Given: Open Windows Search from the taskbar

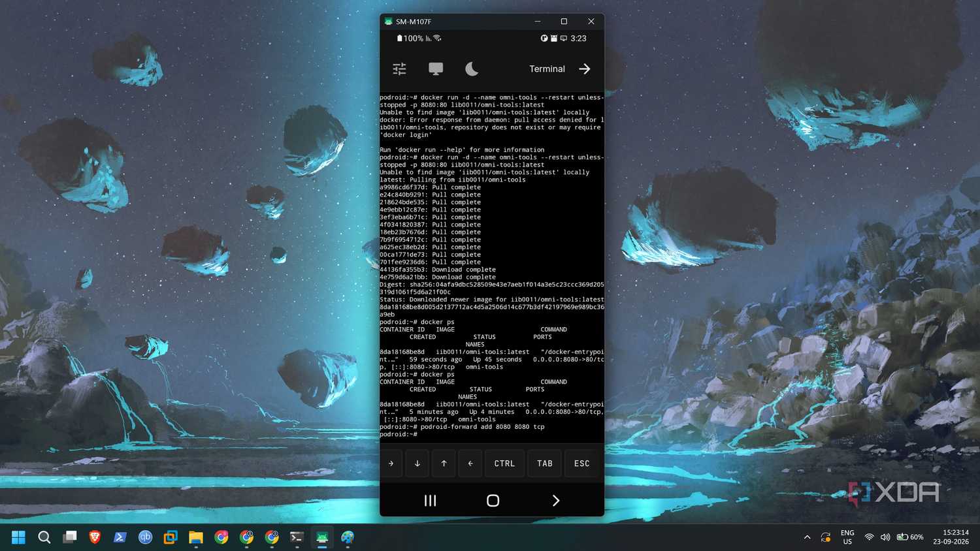Looking at the screenshot, I should (x=44, y=537).
